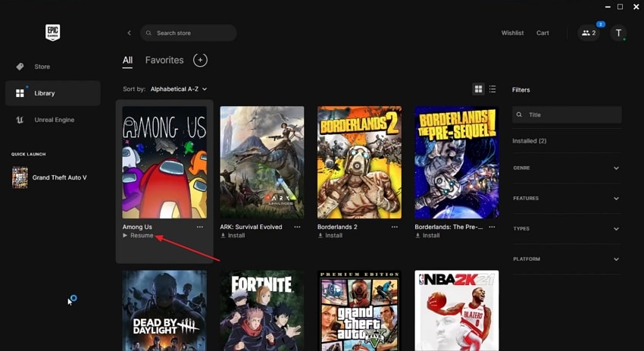Viewport: 644px width, 351px height.
Task: Close the Epic Games Launcher window
Action: coord(636,7)
